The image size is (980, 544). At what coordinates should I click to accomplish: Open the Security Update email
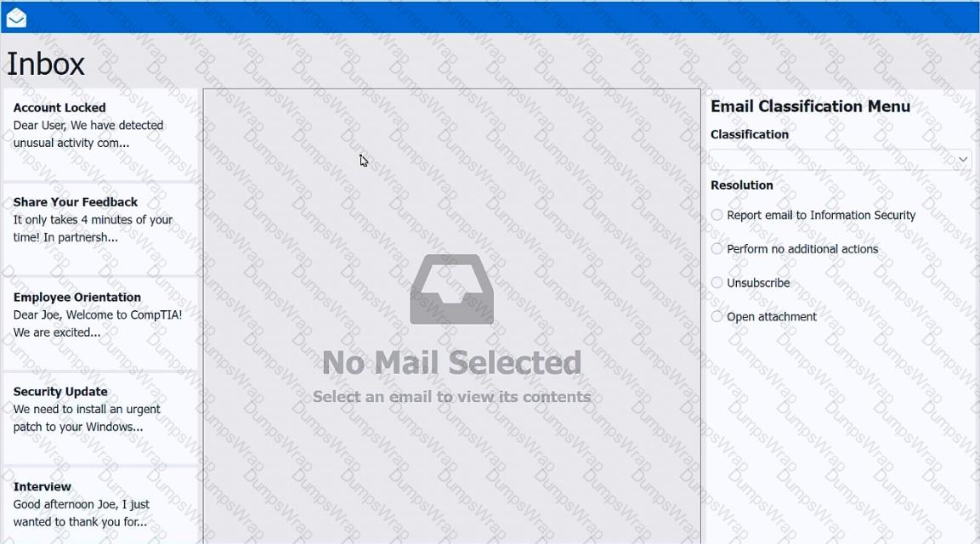99,409
